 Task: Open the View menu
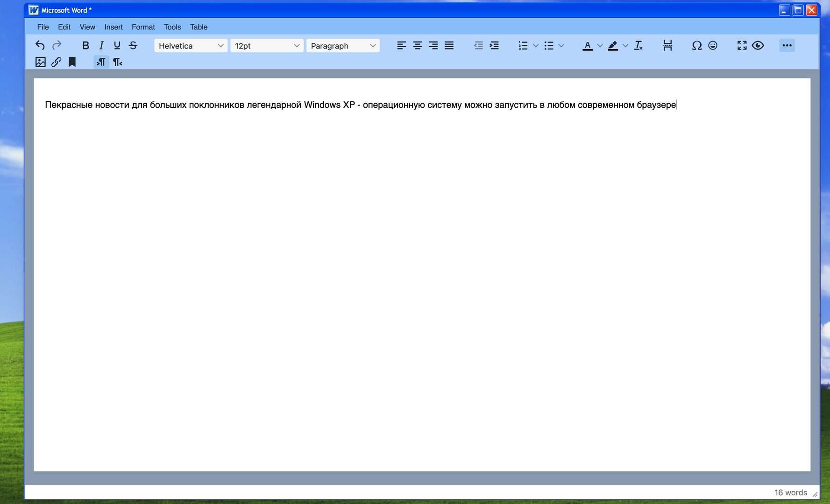[87, 27]
